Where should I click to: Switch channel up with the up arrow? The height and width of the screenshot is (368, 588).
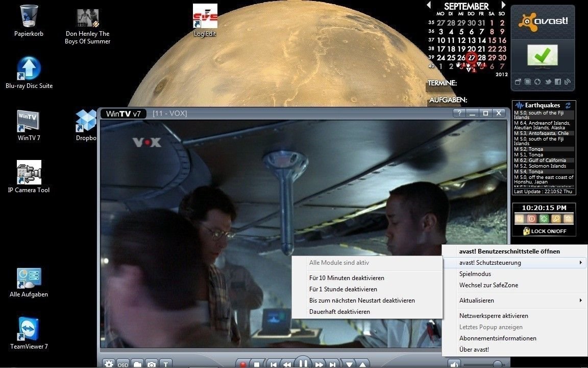tap(362, 364)
